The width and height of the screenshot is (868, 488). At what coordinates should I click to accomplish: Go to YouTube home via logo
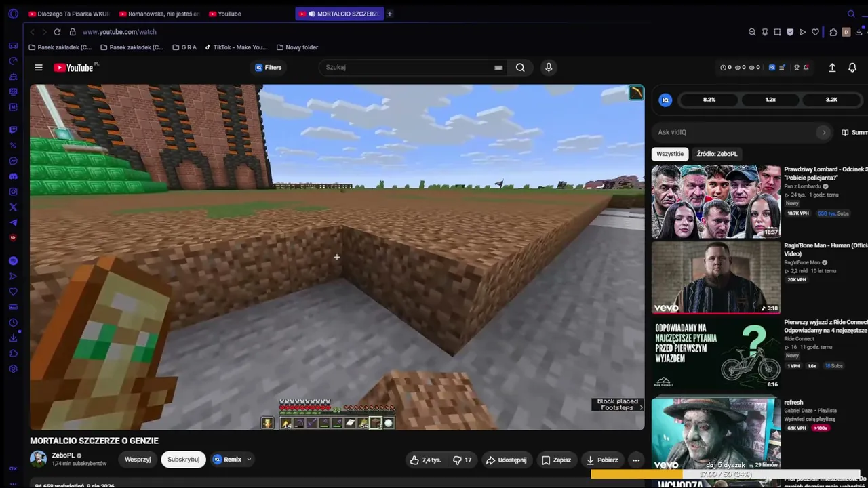(74, 68)
